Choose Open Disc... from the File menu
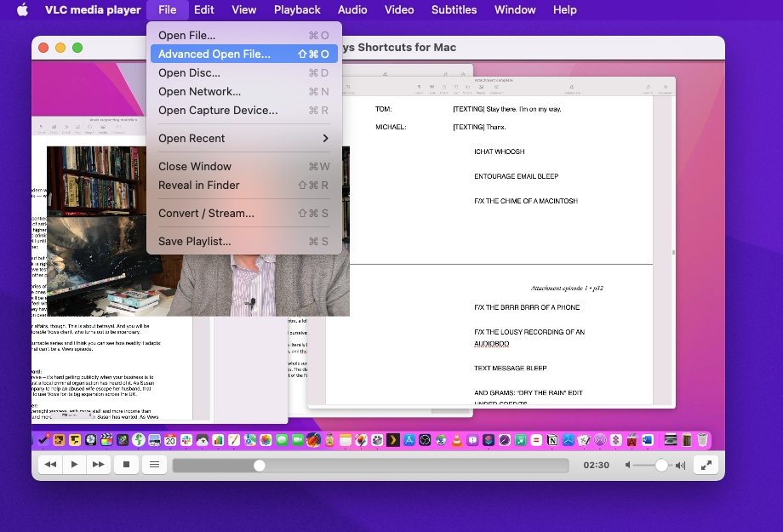The image size is (783, 532). (x=243, y=73)
